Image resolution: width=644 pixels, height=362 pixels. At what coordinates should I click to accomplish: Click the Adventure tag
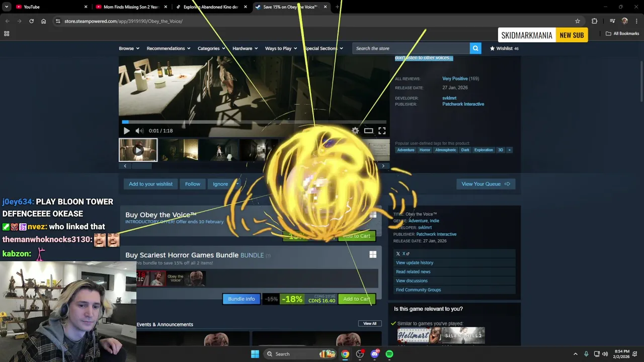[x=406, y=150]
